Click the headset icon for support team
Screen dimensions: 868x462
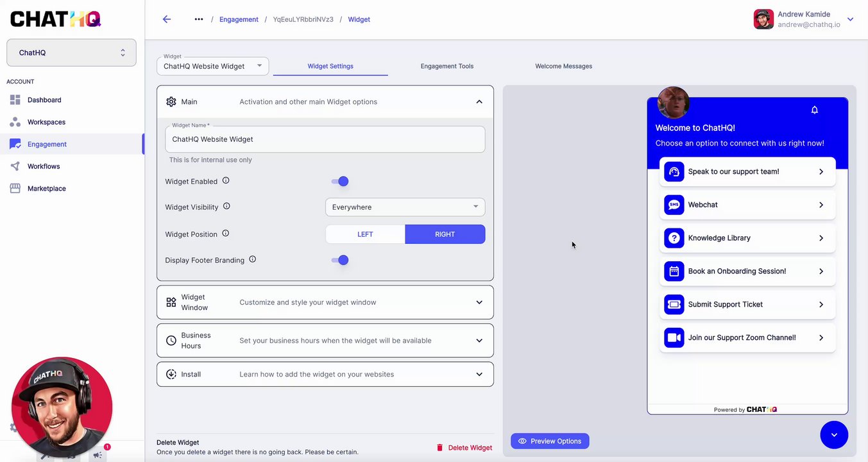tap(674, 171)
